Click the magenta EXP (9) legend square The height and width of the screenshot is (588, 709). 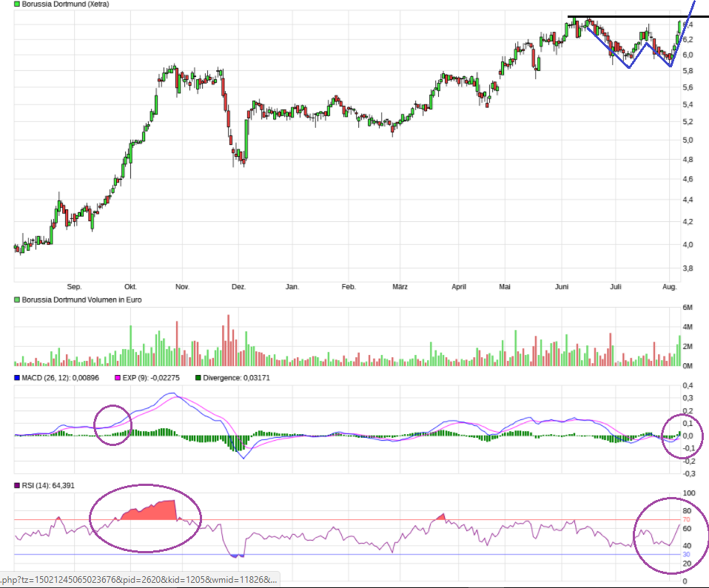coord(117,378)
